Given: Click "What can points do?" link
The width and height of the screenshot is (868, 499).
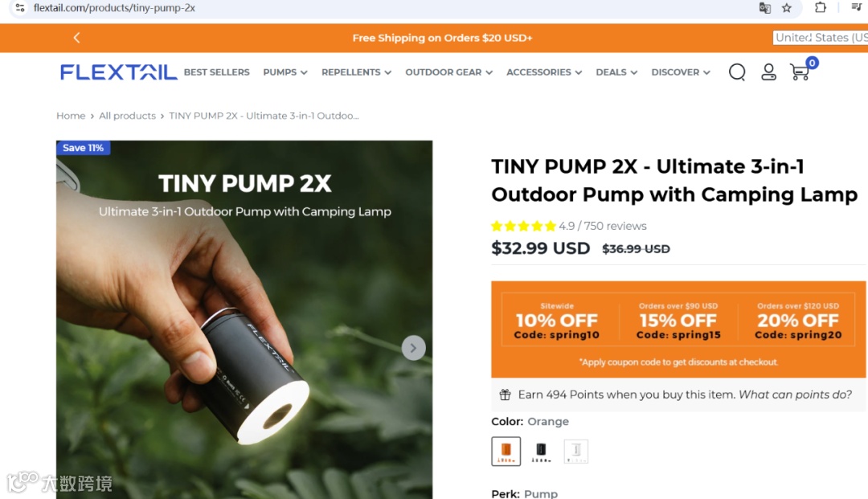Looking at the screenshot, I should (x=795, y=395).
